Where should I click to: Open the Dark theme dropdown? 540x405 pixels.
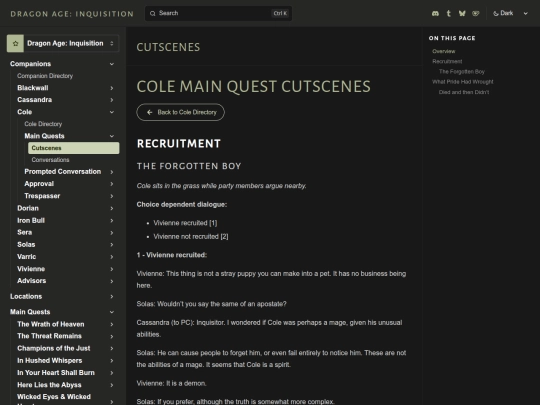pos(510,13)
